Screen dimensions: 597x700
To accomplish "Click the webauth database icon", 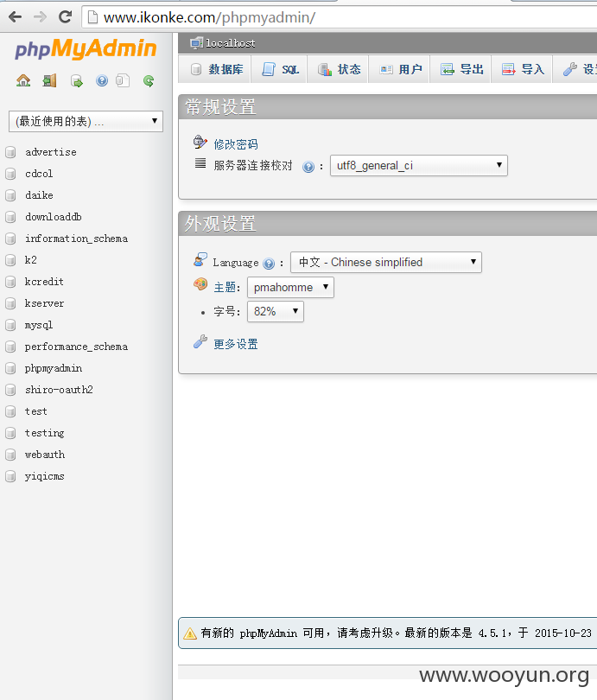I will coord(10,455).
